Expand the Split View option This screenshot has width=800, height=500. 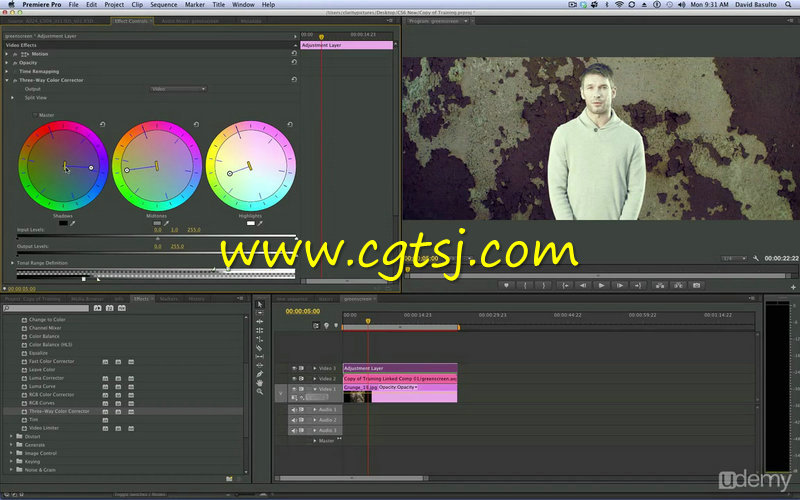13,97
